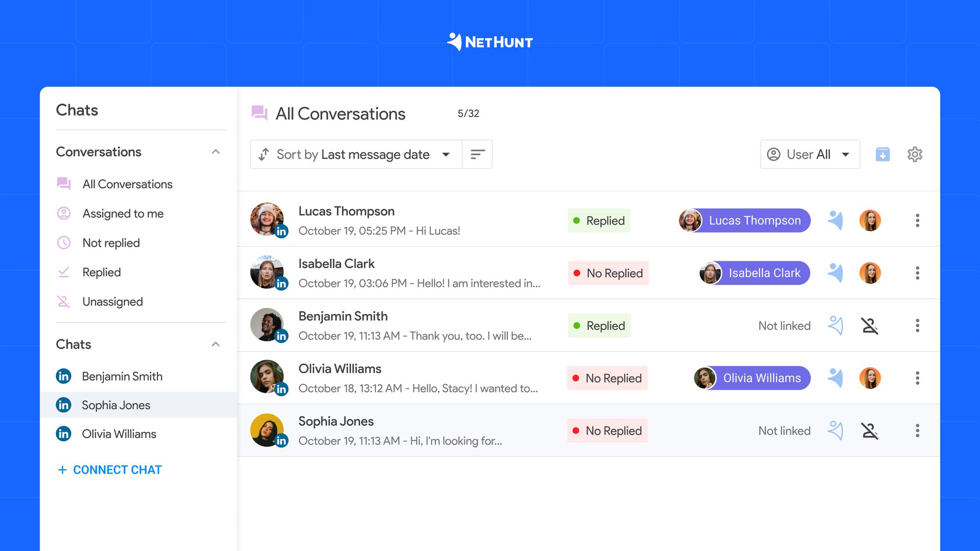
Task: Click unassigned person icon in Sophia Jones row
Action: 870,431
